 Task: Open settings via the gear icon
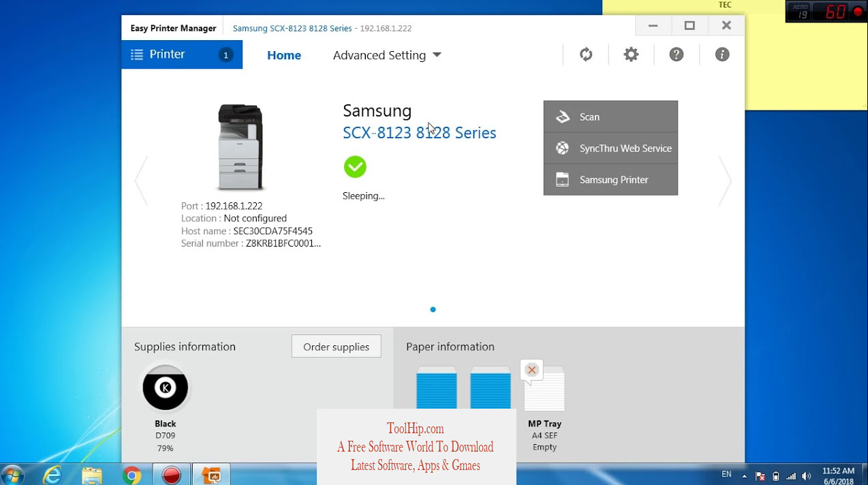pos(632,54)
